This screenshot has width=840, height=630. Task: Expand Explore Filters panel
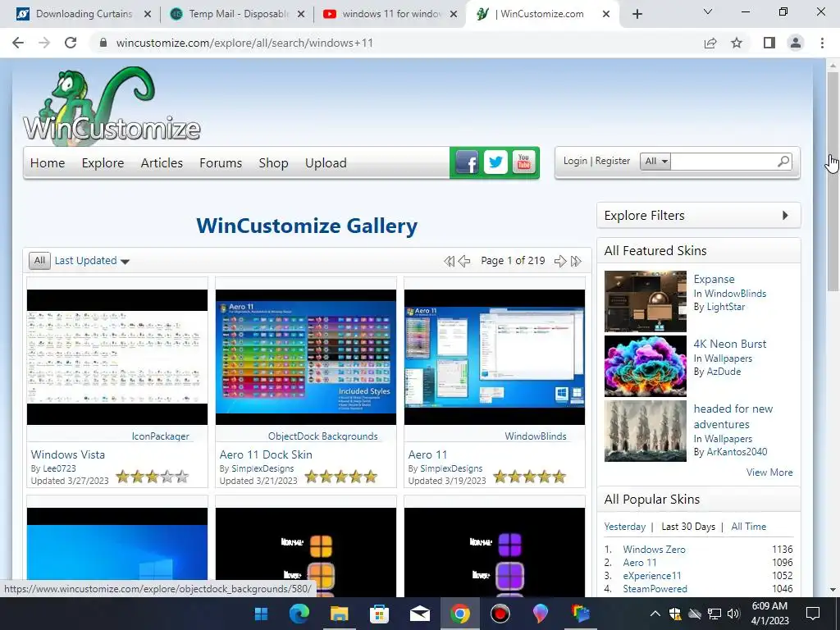pyautogui.click(x=699, y=216)
